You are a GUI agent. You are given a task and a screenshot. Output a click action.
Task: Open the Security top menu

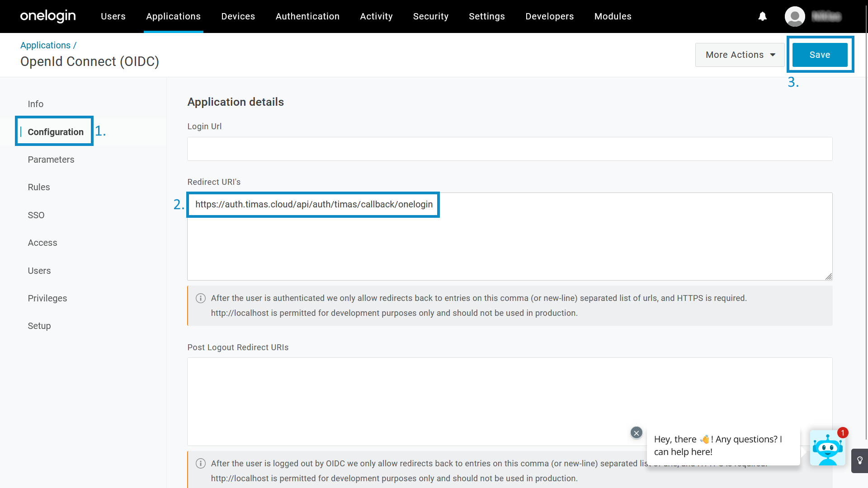pyautogui.click(x=431, y=16)
